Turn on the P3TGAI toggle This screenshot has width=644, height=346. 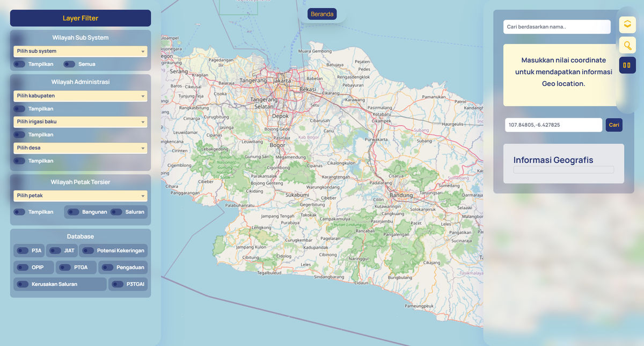tap(118, 284)
